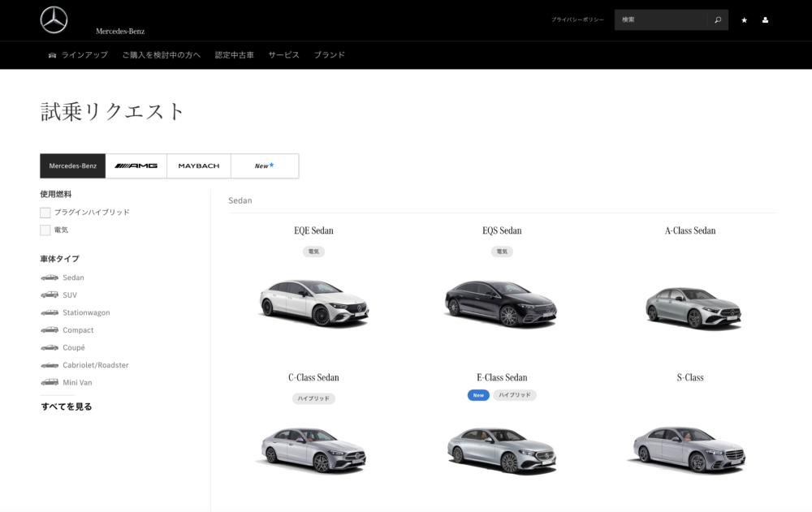Viewport: 812px width, 512px height.
Task: Expand the サービス navigation menu
Action: tap(284, 55)
